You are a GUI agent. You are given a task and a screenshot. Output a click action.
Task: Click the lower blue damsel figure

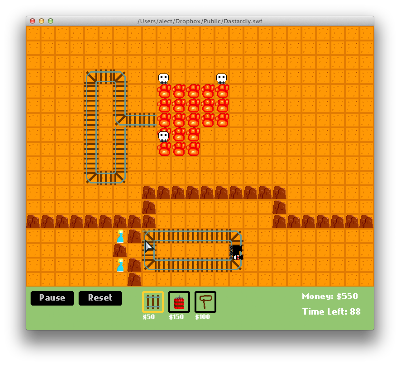[x=120, y=265]
